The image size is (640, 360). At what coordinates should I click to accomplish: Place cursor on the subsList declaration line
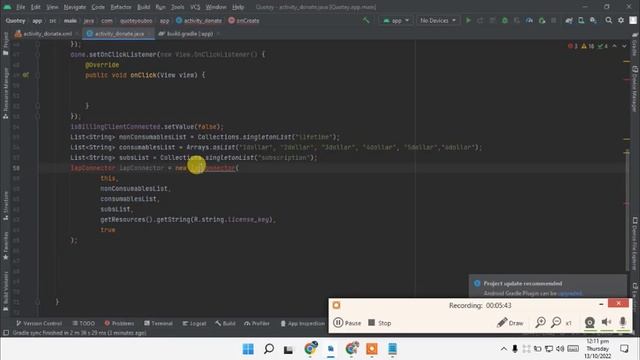click(194, 158)
